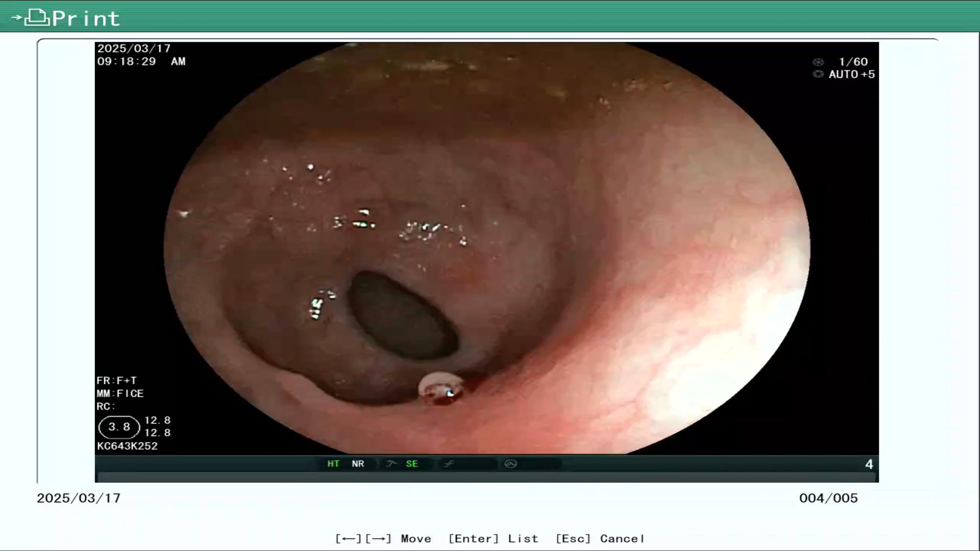Click the [→] Move key hint
The width and height of the screenshot is (980, 551).
click(378, 539)
